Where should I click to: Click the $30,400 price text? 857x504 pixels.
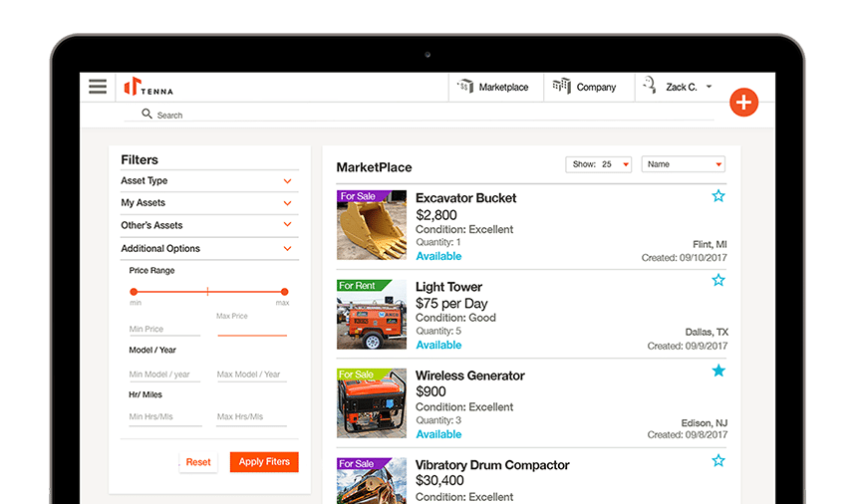coord(439,480)
